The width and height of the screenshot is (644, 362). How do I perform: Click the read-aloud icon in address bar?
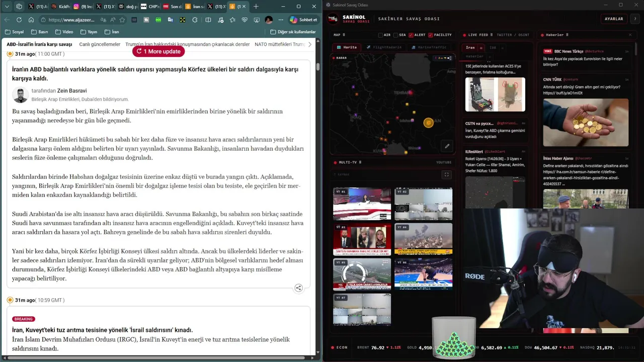pyautogui.click(x=112, y=20)
